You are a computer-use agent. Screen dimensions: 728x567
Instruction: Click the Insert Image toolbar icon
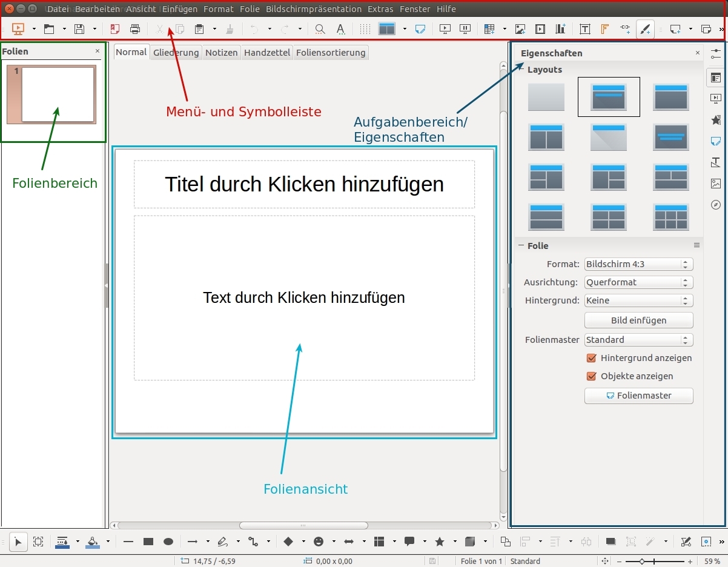(x=520, y=28)
